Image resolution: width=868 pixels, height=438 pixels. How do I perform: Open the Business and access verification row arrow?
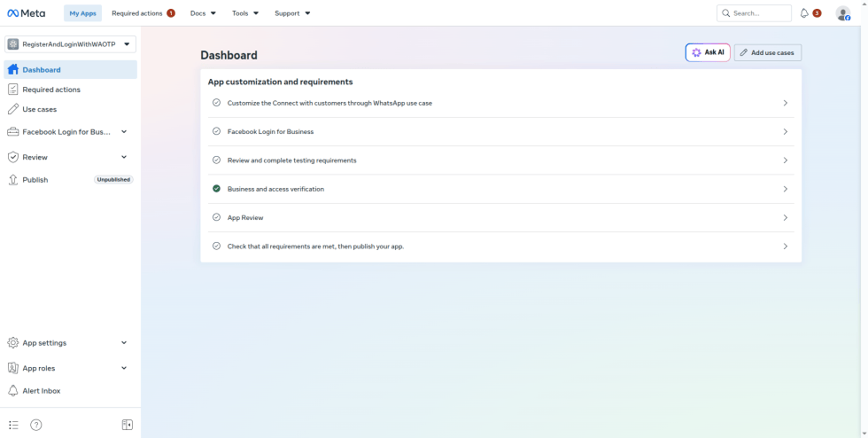[785, 189]
